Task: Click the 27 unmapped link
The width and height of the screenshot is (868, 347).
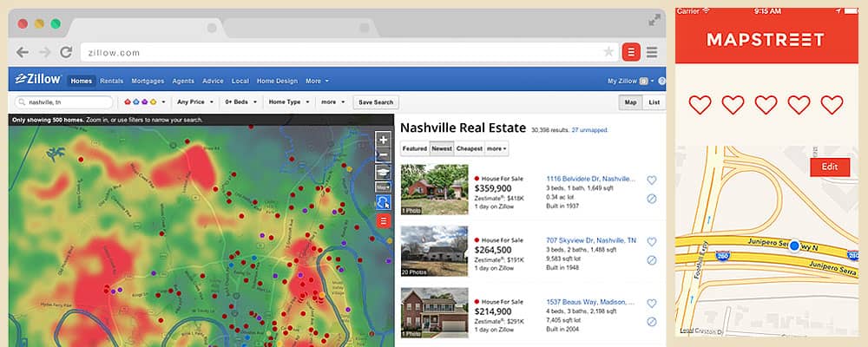Action: (589, 130)
